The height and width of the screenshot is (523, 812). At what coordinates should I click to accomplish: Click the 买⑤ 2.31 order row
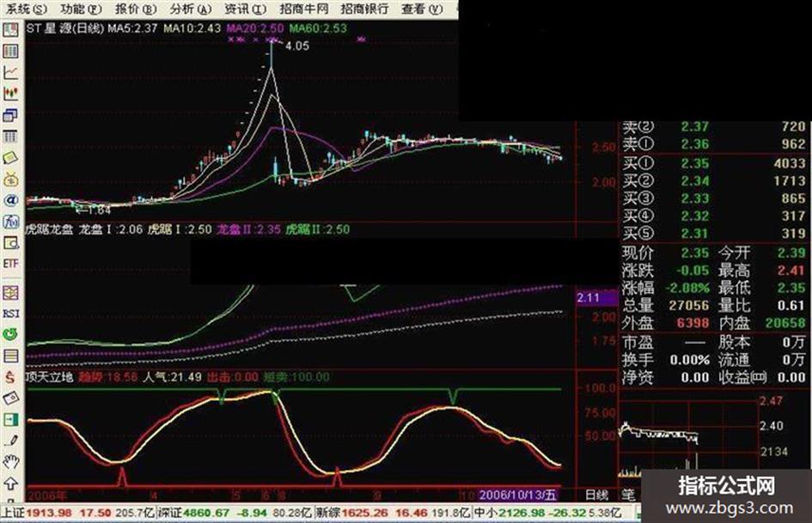(x=713, y=233)
